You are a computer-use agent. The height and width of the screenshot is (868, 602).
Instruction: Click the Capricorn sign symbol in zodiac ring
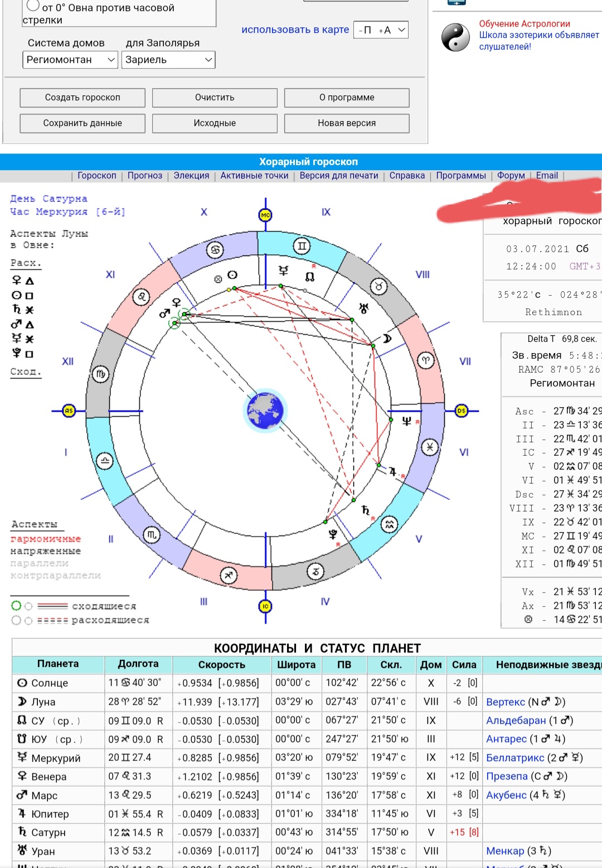pos(315,571)
